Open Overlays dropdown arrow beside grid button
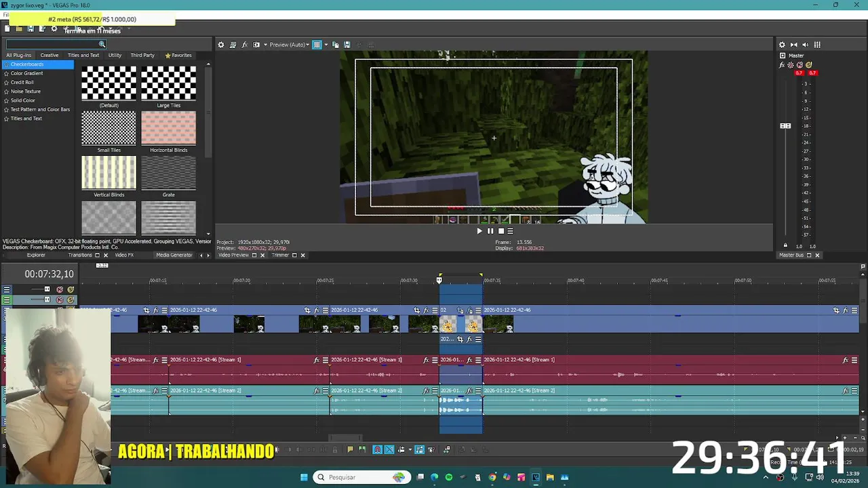 325,45
